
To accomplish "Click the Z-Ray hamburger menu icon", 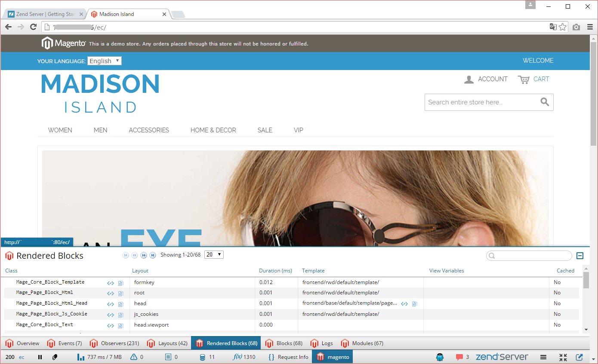I will (x=543, y=357).
